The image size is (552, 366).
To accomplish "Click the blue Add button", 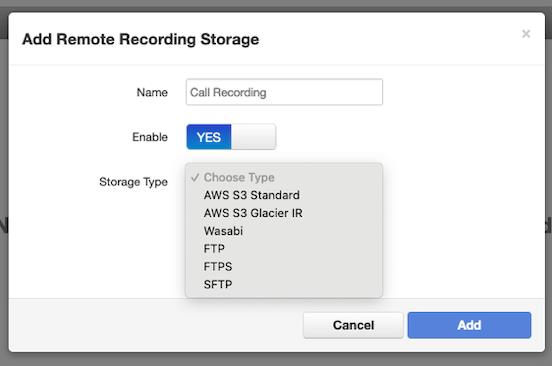I will pyautogui.click(x=469, y=325).
